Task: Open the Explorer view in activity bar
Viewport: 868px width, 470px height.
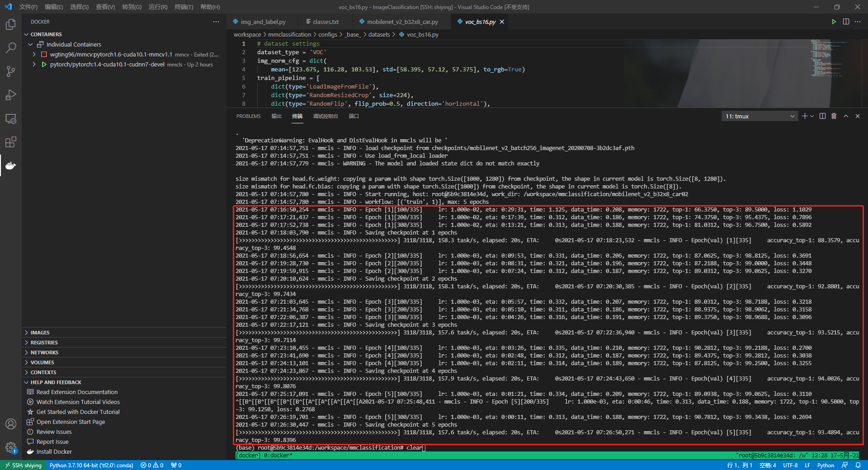Action: pos(11,24)
